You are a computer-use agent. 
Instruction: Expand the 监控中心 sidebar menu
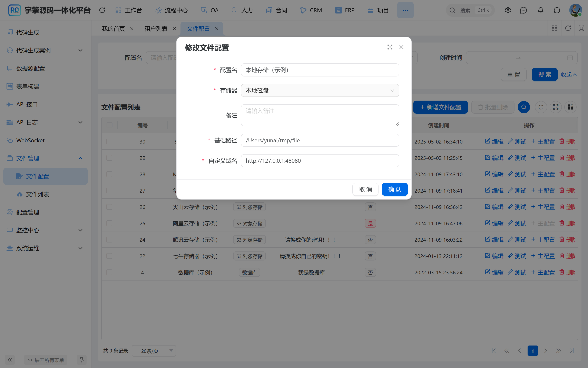(46, 230)
